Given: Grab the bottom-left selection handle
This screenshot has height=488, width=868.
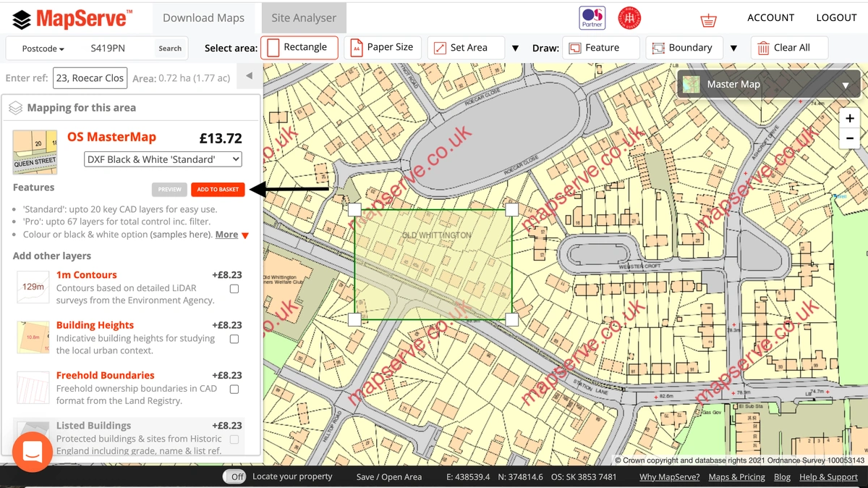Looking at the screenshot, I should (354, 319).
